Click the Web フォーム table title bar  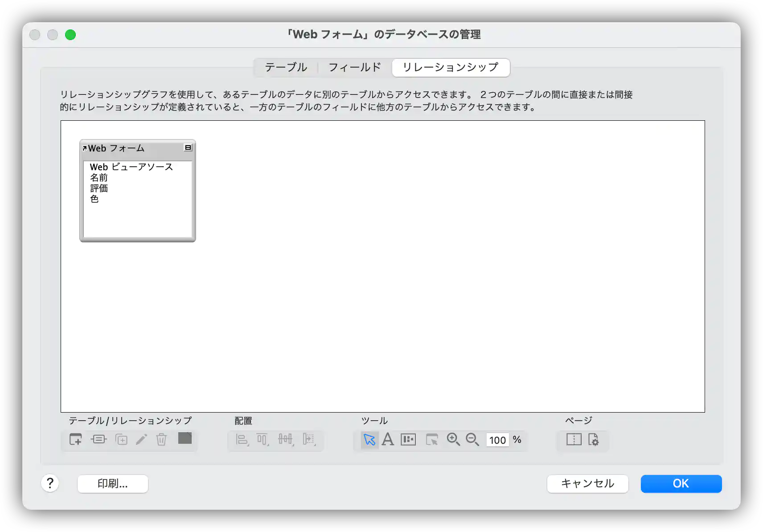(138, 148)
